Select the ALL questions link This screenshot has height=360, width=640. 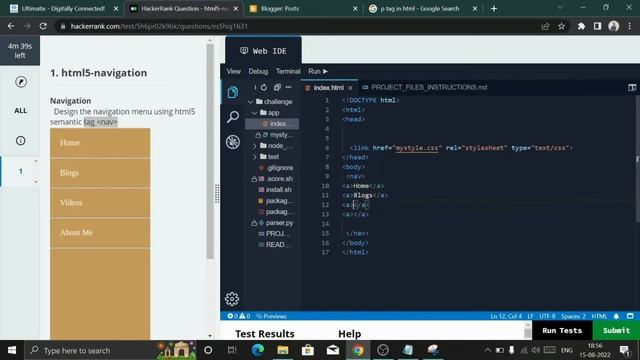pyautogui.click(x=20, y=111)
